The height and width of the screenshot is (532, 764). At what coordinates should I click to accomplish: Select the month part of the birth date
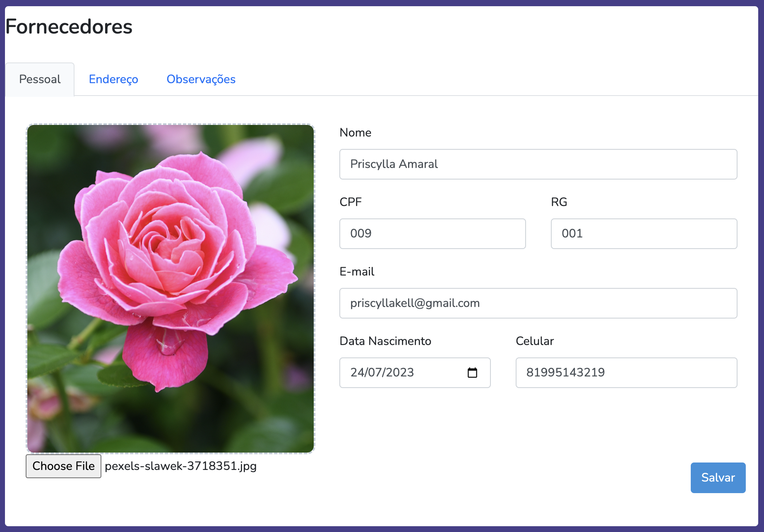[375, 373]
